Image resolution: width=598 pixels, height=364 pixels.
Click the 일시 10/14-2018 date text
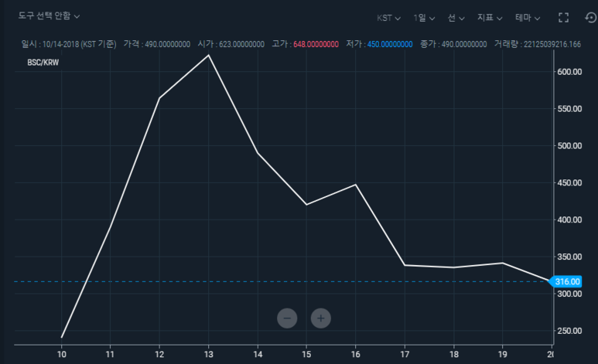pos(69,44)
